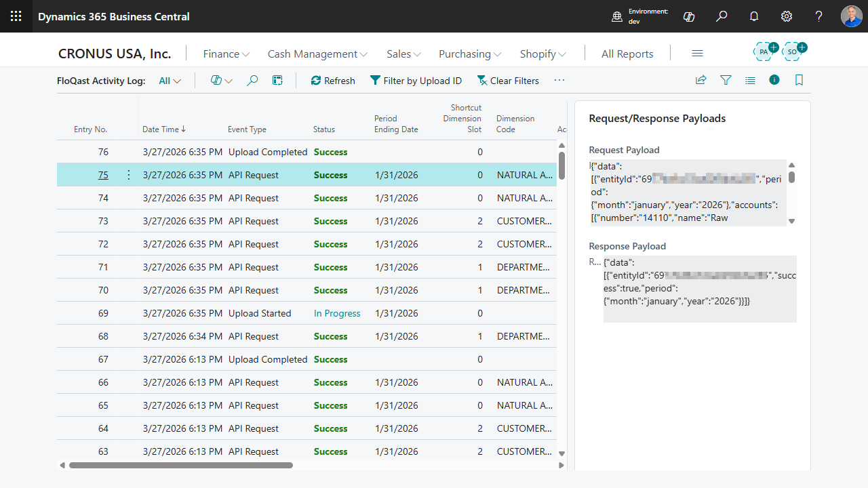Screen dimensions: 868x488
Task: Expand the Finance menu
Action: [226, 54]
